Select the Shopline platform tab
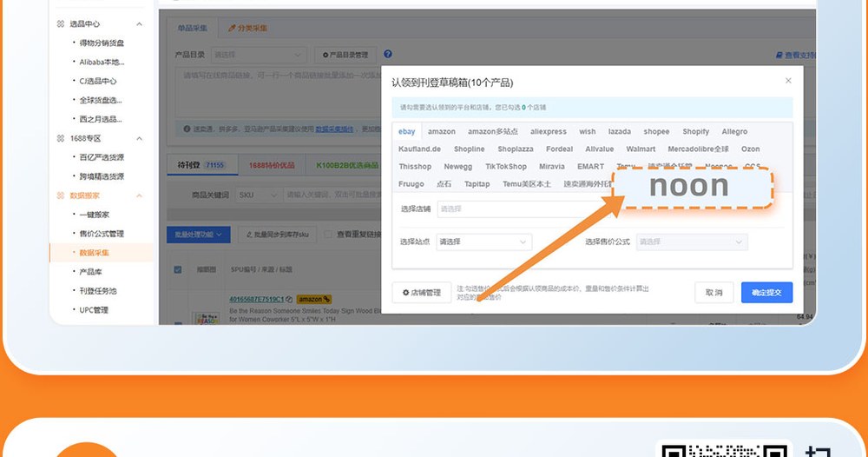The width and height of the screenshot is (868, 457). pyautogui.click(x=469, y=149)
